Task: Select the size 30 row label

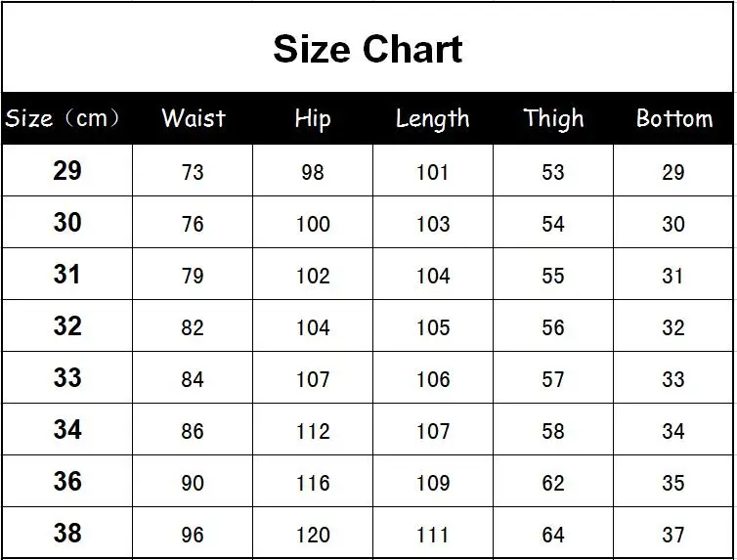Action: point(67,222)
